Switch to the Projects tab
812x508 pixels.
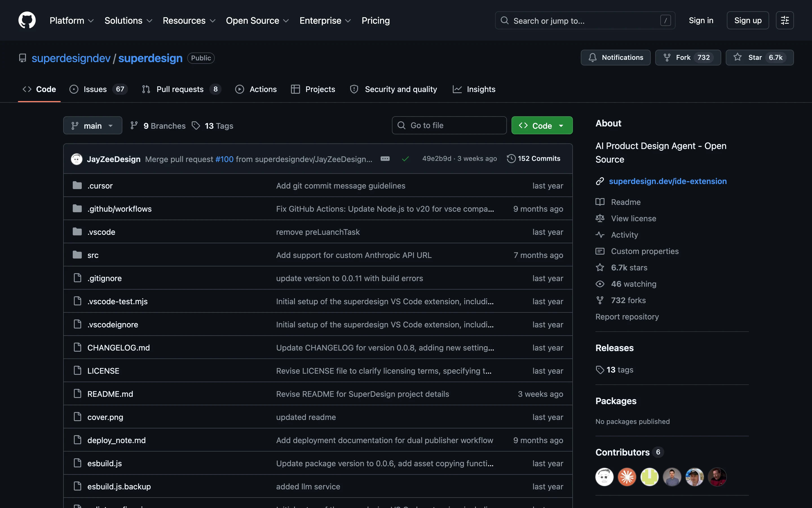coord(313,89)
